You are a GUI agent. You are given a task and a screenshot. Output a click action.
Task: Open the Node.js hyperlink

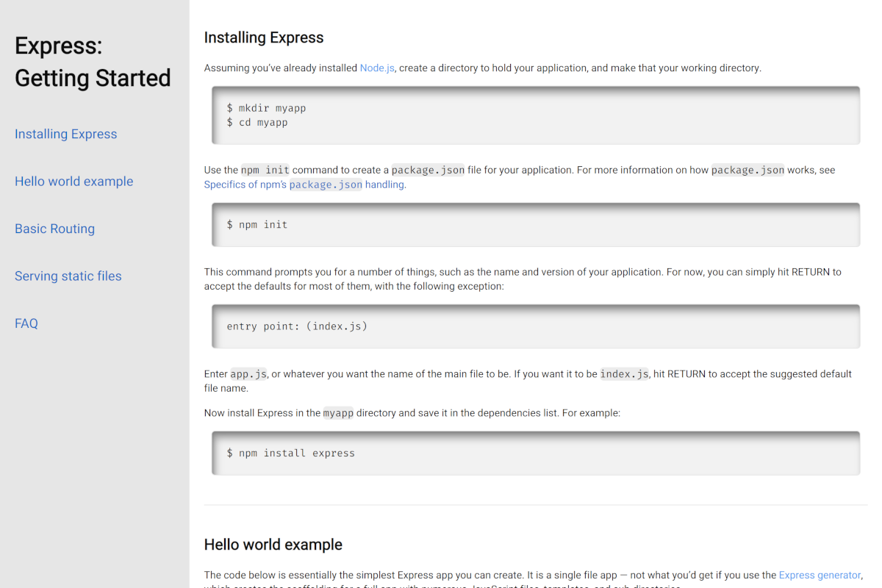(x=377, y=68)
